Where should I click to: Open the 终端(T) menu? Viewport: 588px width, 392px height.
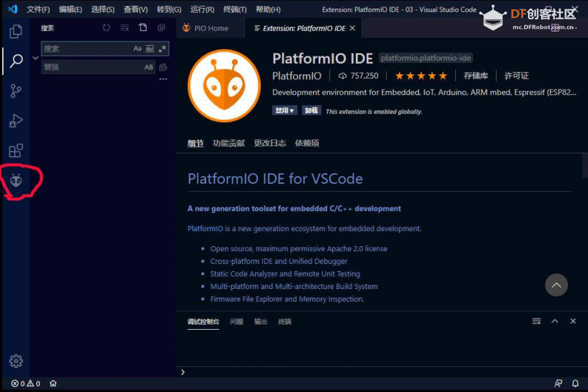235,9
